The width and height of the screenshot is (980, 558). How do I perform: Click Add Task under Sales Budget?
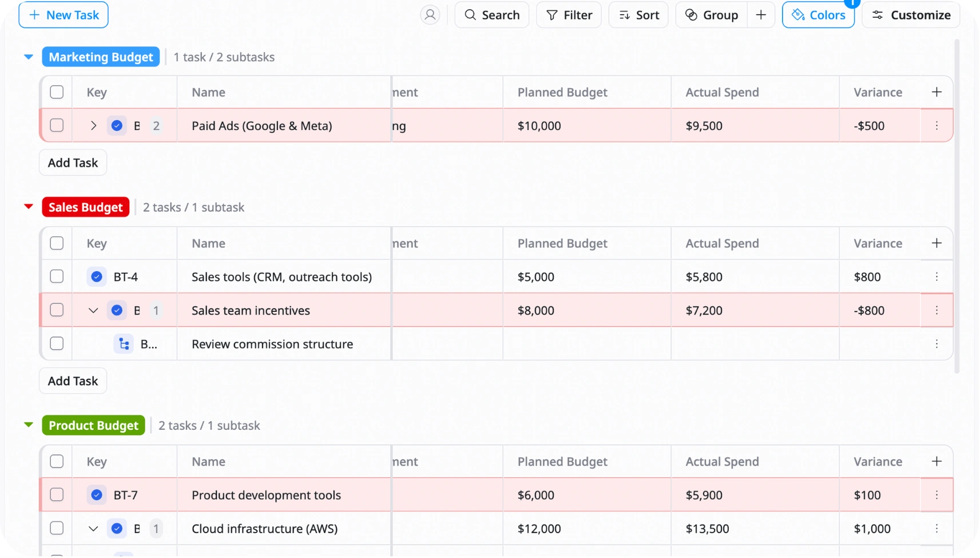pos(73,381)
